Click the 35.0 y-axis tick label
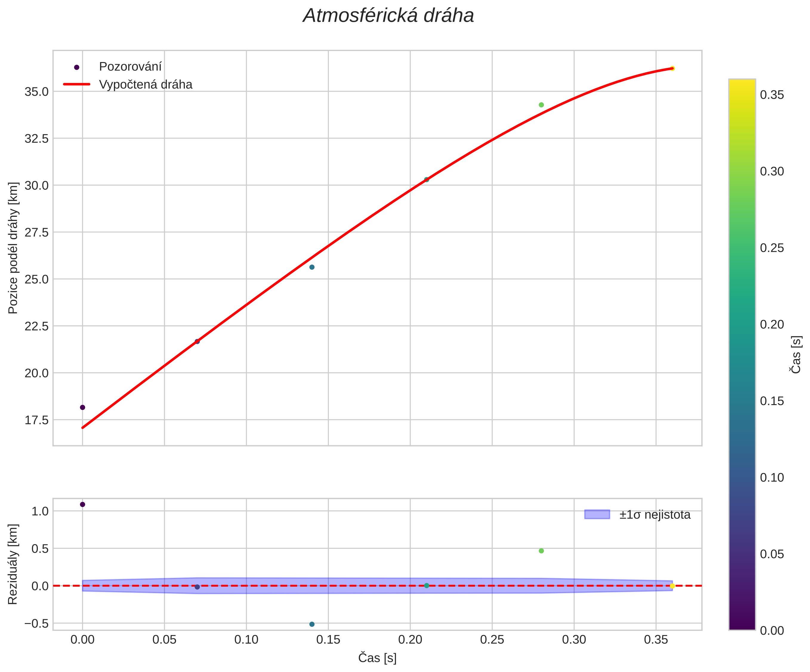The image size is (810, 672). (x=37, y=92)
